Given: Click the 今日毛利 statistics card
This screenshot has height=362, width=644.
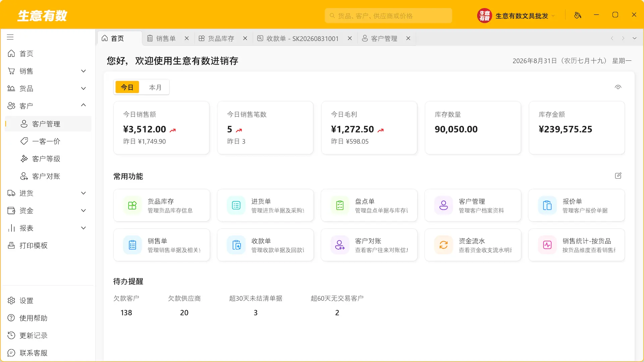Looking at the screenshot, I should tap(369, 128).
